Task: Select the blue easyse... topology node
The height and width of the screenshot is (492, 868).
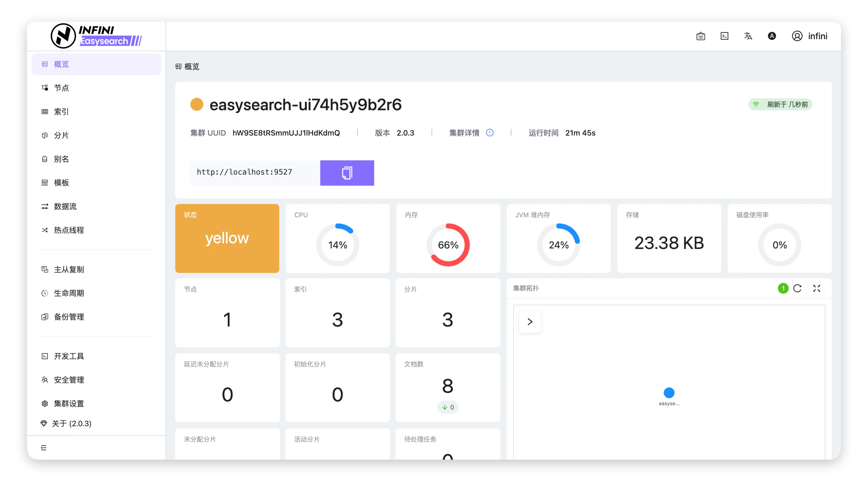Action: (669, 393)
